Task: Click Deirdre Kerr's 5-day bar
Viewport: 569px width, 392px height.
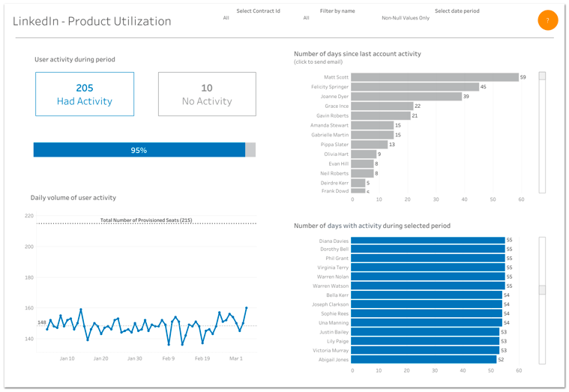Action: tap(358, 183)
